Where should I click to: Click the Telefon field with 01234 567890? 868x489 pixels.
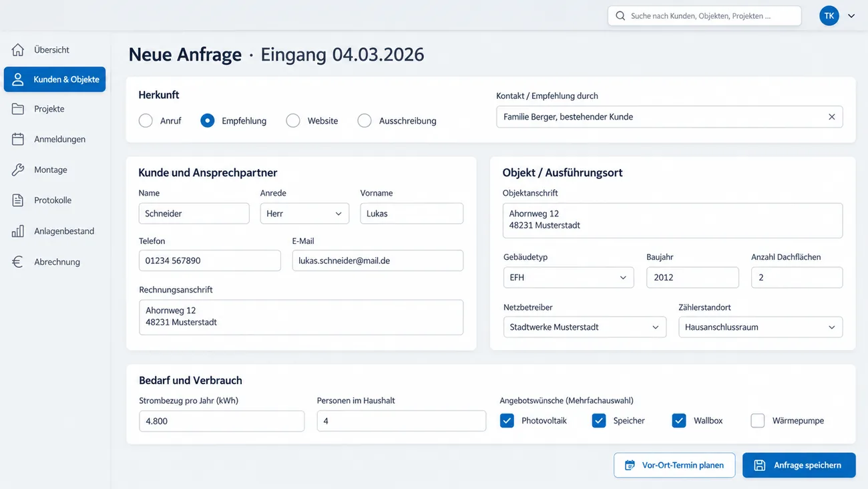coord(210,261)
